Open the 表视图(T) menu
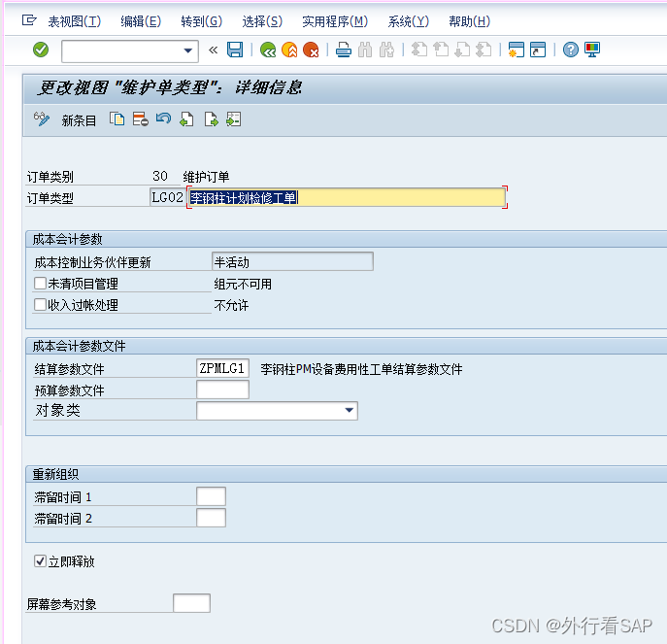Screen dimensions: 667x644 (75, 21)
